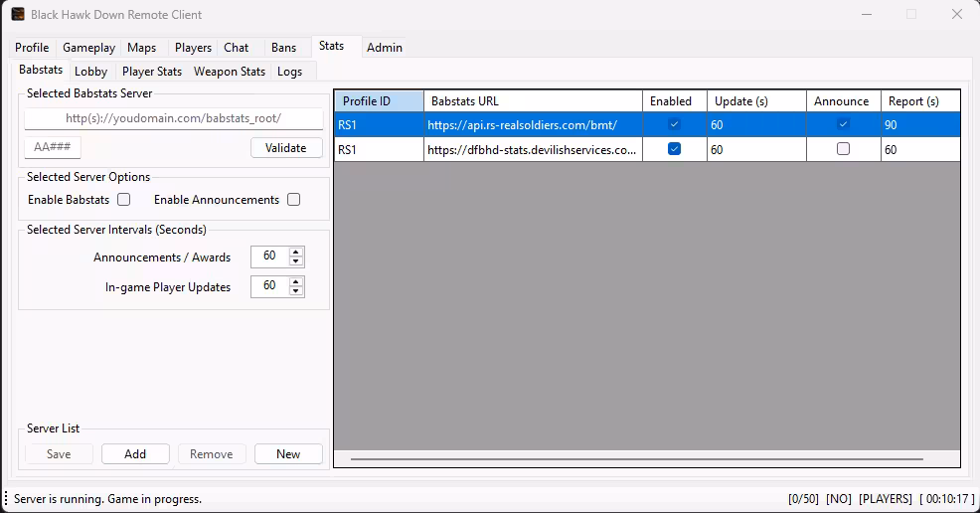Click the Report (s) column header
The width and height of the screenshot is (980, 513).
920,101
